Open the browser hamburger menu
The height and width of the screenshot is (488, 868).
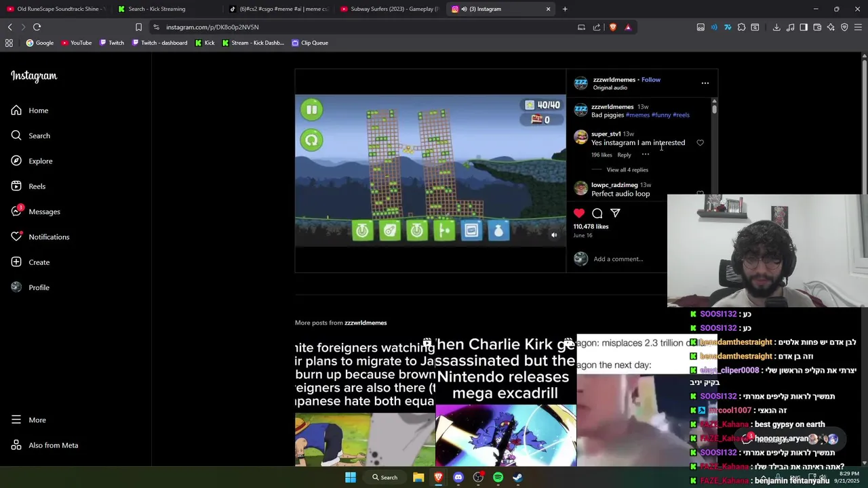(859, 27)
